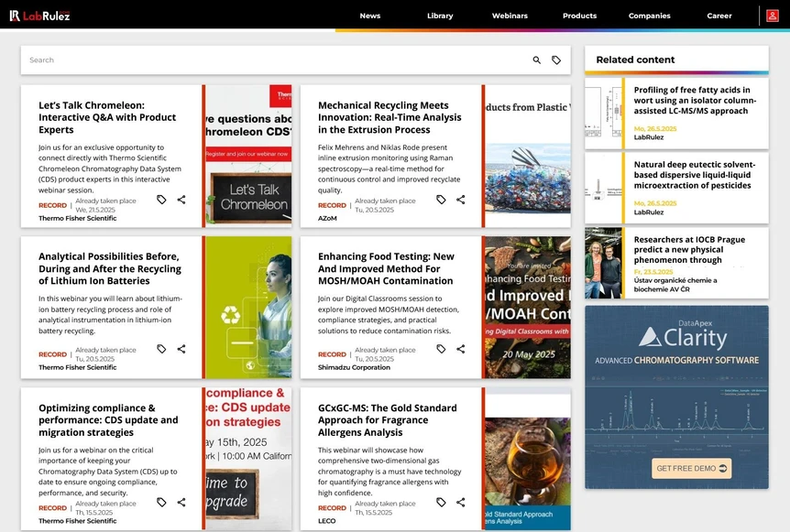Viewport: 790px width, 532px height.
Task: Share the Lithium Ion Batteries webinar
Action: tap(181, 349)
